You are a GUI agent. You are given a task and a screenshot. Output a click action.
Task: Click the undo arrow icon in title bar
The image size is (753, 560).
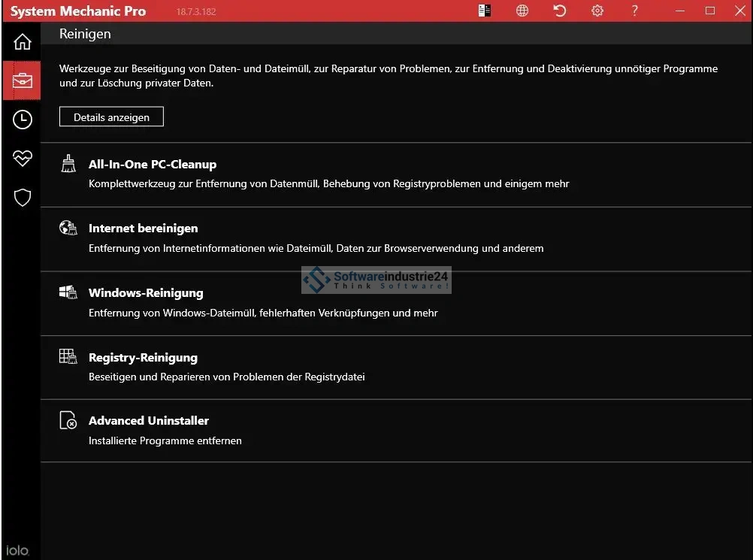point(560,11)
